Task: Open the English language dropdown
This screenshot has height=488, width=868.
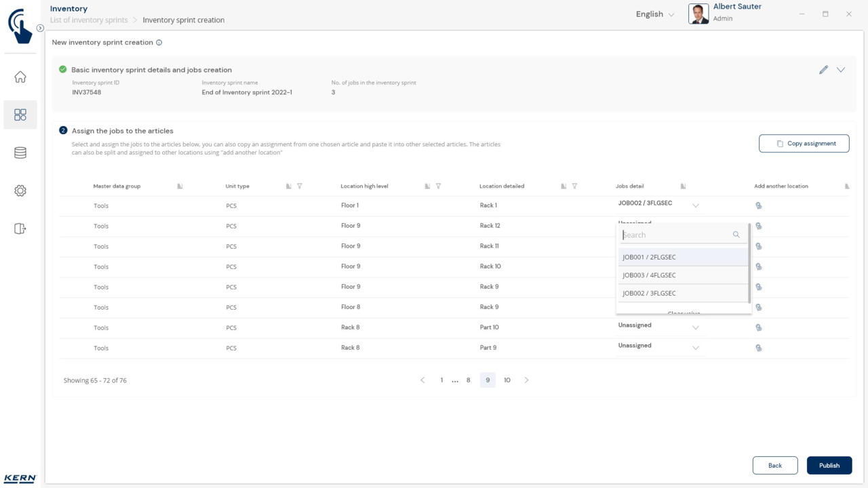Action: tap(654, 14)
